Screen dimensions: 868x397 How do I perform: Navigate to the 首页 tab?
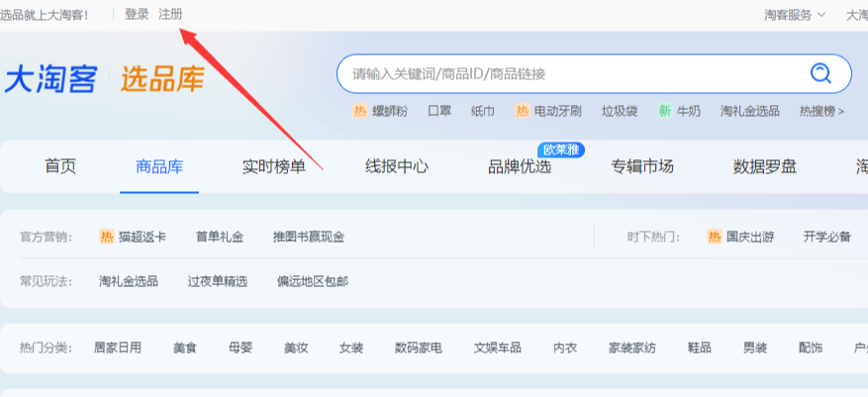click(60, 166)
